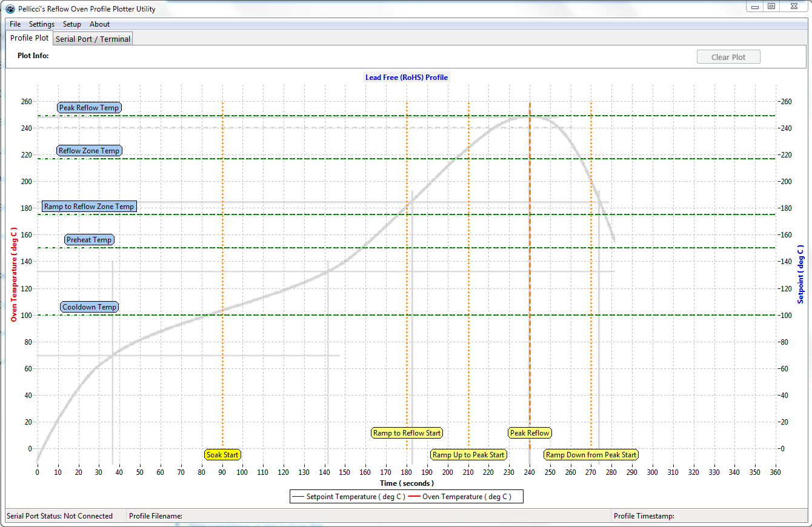Select Ramp Down from Peak Start marker
The image size is (812, 527).
pyautogui.click(x=591, y=455)
